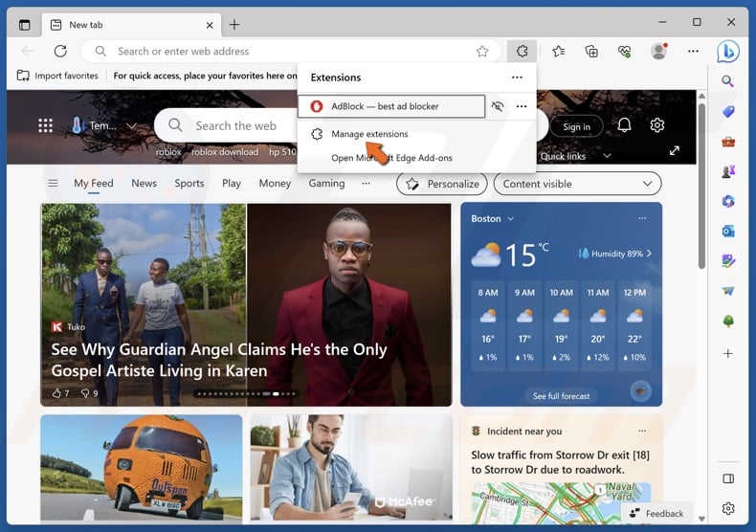The width and height of the screenshot is (756, 532).
Task: Add this page to favorites star
Action: point(482,51)
